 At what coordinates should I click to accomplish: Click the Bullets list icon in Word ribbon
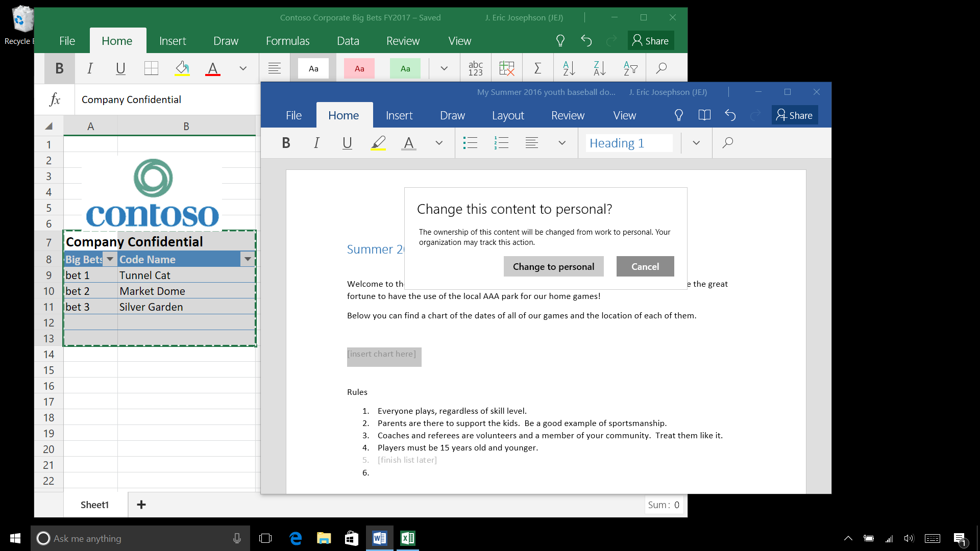[469, 142]
